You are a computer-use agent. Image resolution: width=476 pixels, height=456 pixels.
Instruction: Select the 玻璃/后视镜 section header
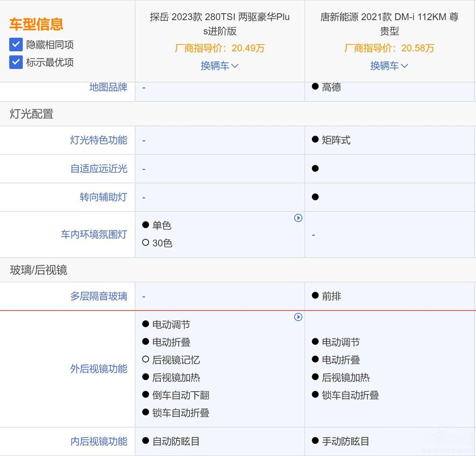[39, 270]
